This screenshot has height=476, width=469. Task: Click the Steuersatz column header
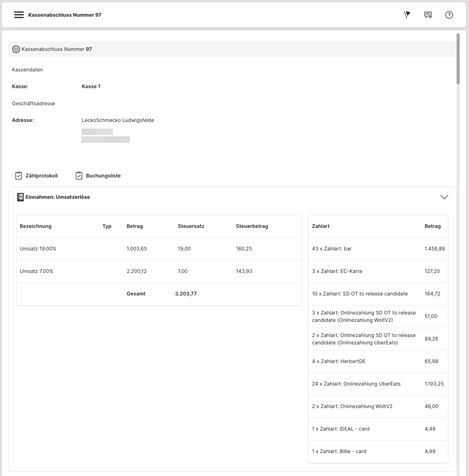point(191,226)
